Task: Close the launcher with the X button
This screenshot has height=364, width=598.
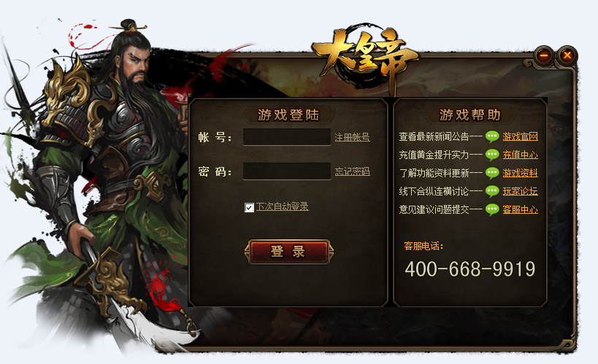Action: coord(567,55)
